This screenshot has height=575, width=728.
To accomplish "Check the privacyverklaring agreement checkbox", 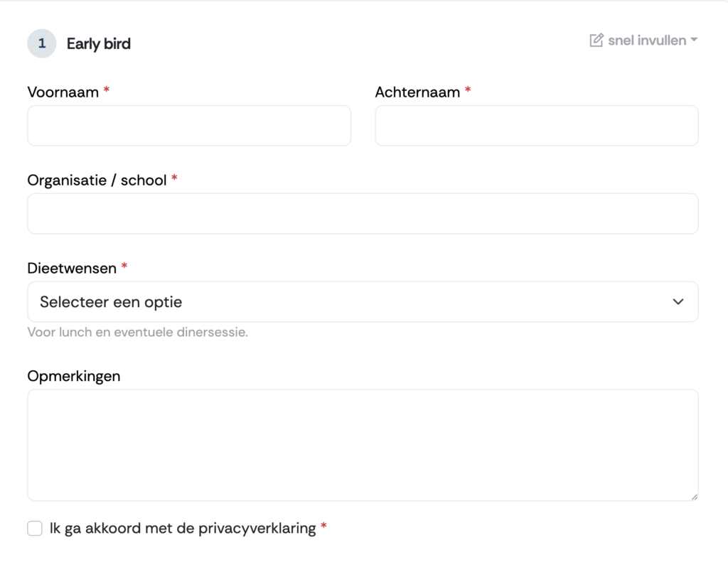I will pyautogui.click(x=35, y=528).
